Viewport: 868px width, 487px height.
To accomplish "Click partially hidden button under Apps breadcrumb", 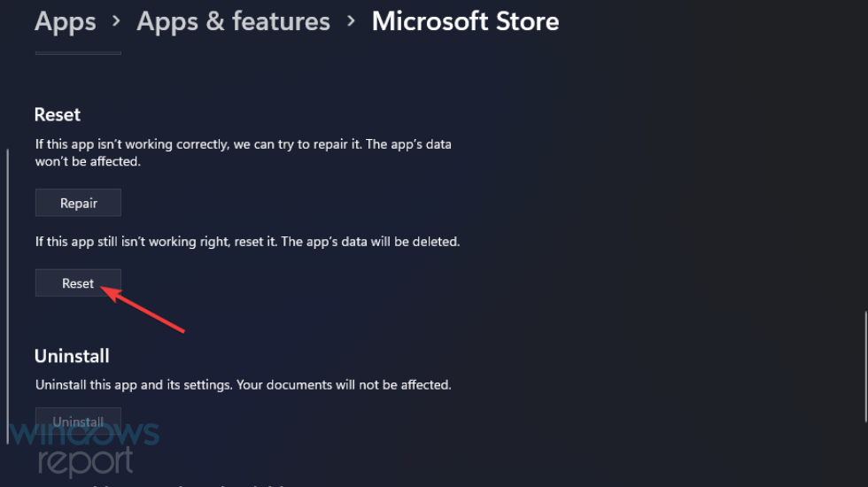I will [x=78, y=52].
